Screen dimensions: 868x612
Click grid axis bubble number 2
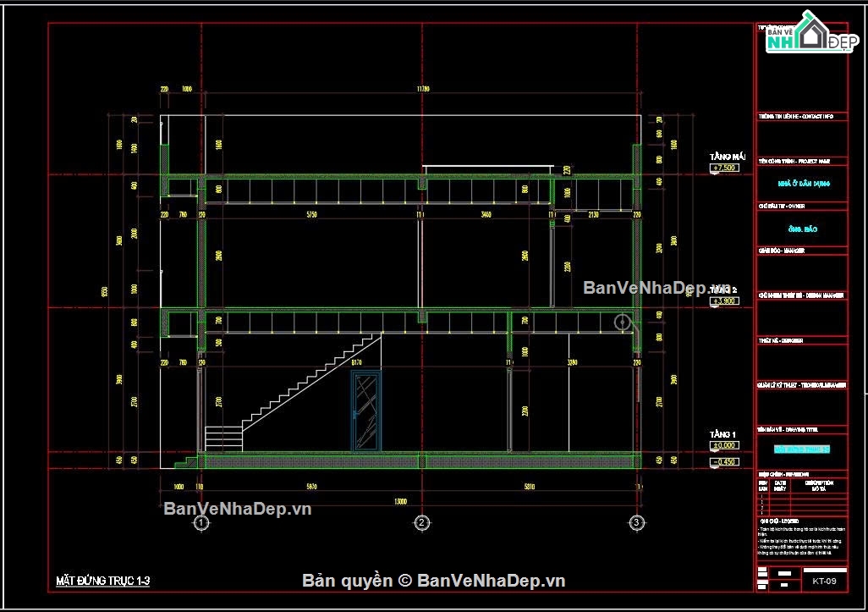(422, 523)
